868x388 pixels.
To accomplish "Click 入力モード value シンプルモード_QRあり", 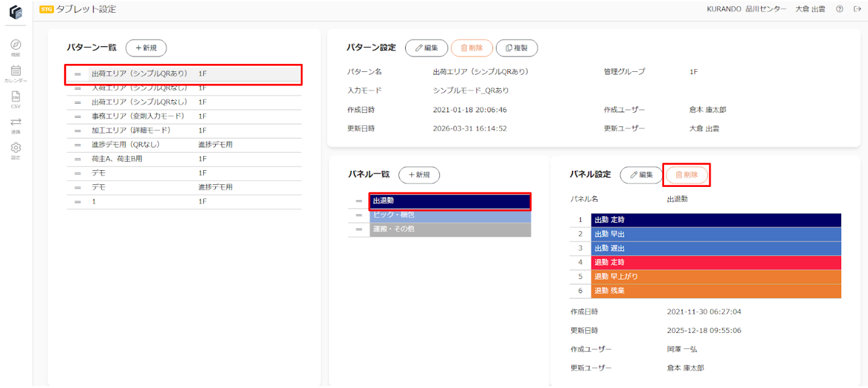I will (x=471, y=90).
